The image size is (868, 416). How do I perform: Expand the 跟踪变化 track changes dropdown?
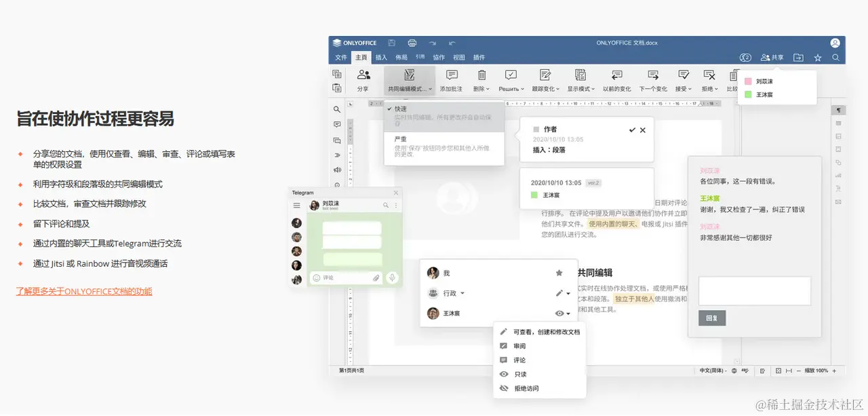coord(558,89)
